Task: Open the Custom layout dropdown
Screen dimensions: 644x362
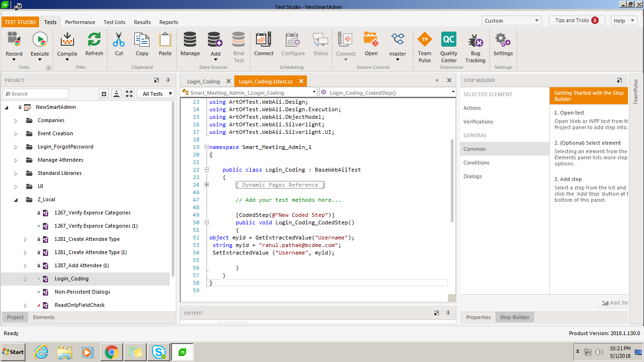Action: tap(512, 21)
